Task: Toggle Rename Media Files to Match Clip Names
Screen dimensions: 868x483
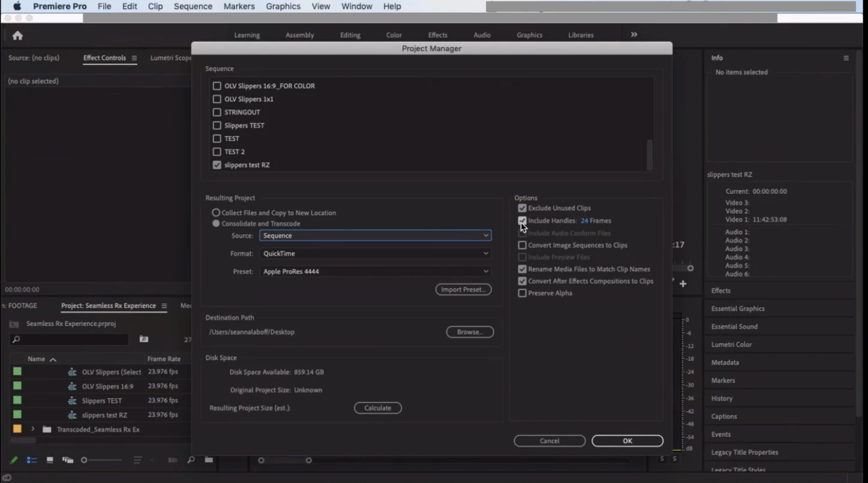Action: (x=522, y=269)
